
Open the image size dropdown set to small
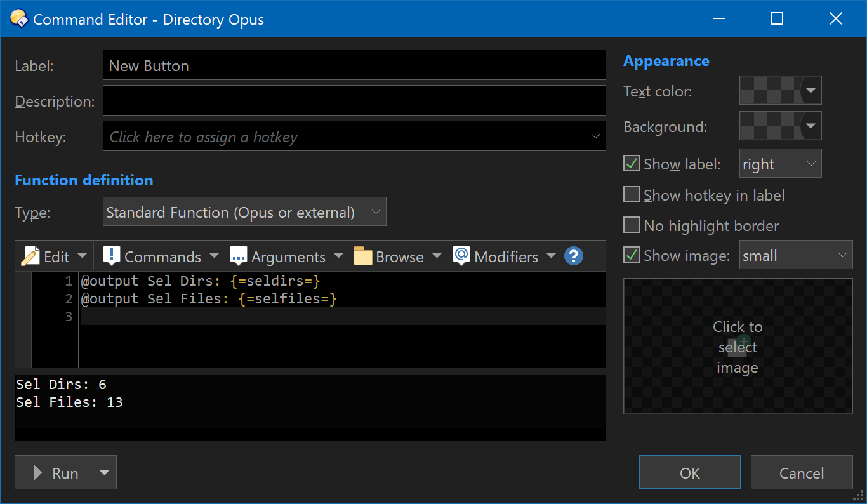click(x=795, y=255)
